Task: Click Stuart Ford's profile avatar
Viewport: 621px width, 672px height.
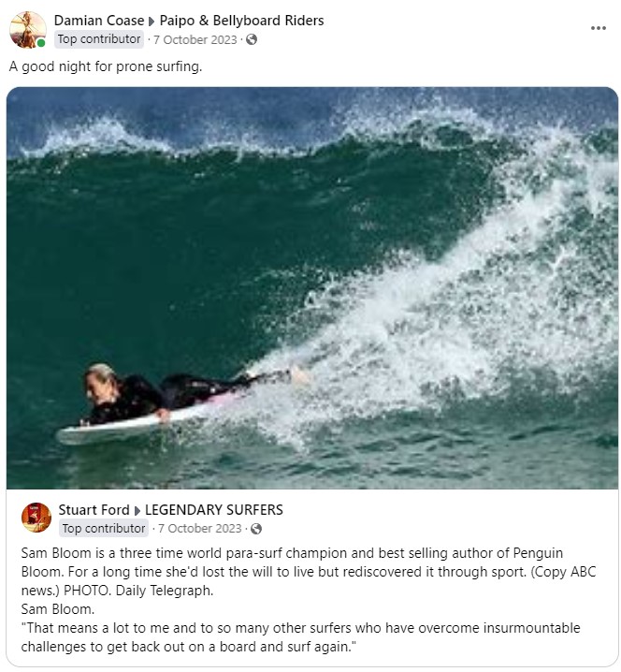Action: tap(36, 518)
